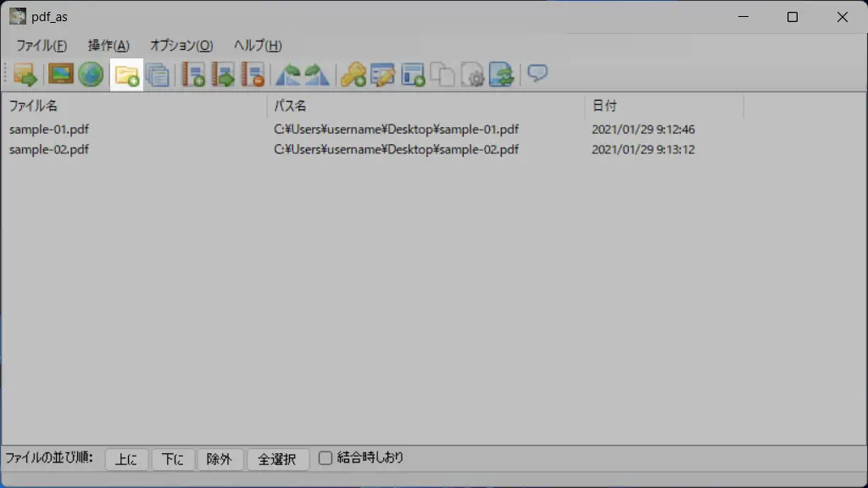Open the ヘルプ(H) menu
The image size is (868, 488).
click(x=258, y=46)
